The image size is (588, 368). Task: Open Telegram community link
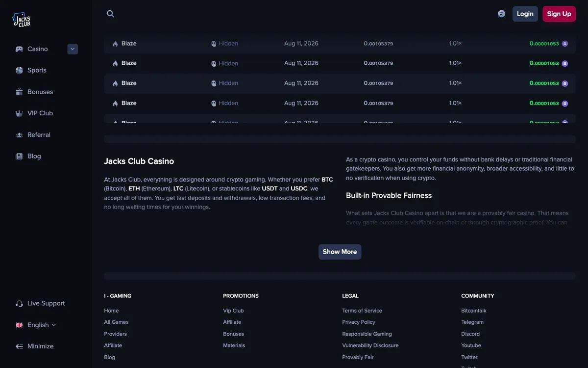(472, 322)
